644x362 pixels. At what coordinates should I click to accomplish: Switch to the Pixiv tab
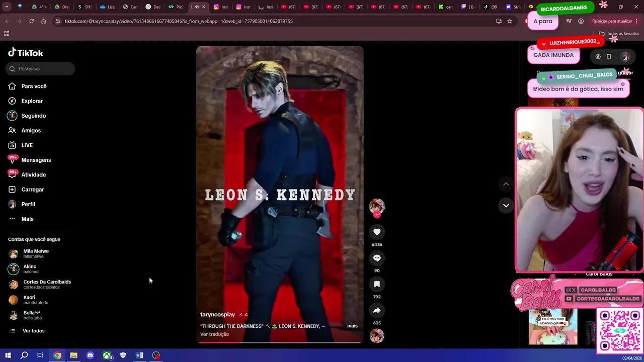coord(175,7)
